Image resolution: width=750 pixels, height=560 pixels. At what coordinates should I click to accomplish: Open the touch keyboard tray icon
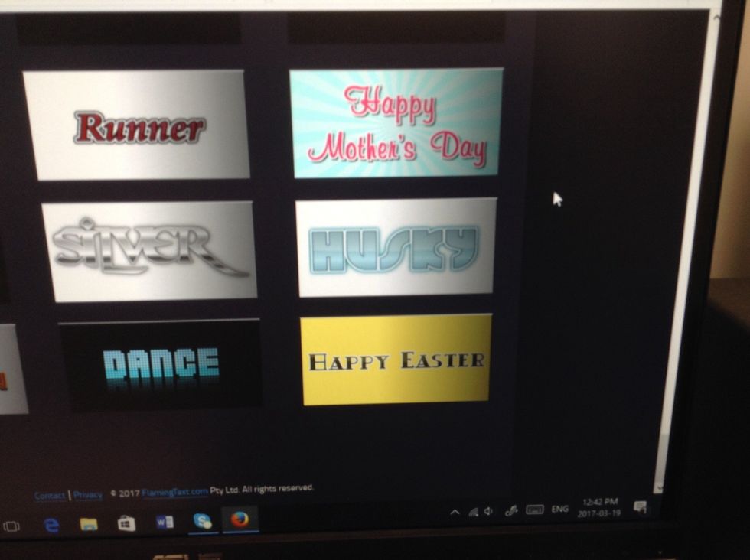pyautogui.click(x=535, y=510)
